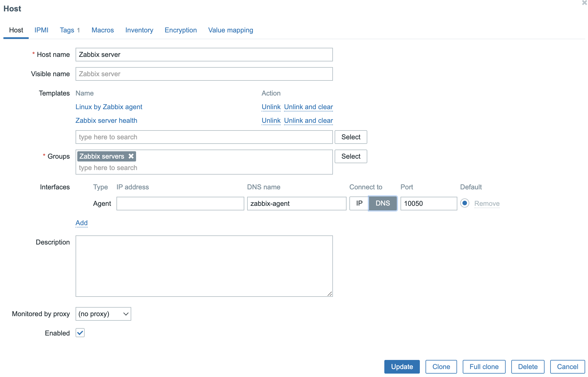Focus the DNS name input field

point(297,204)
